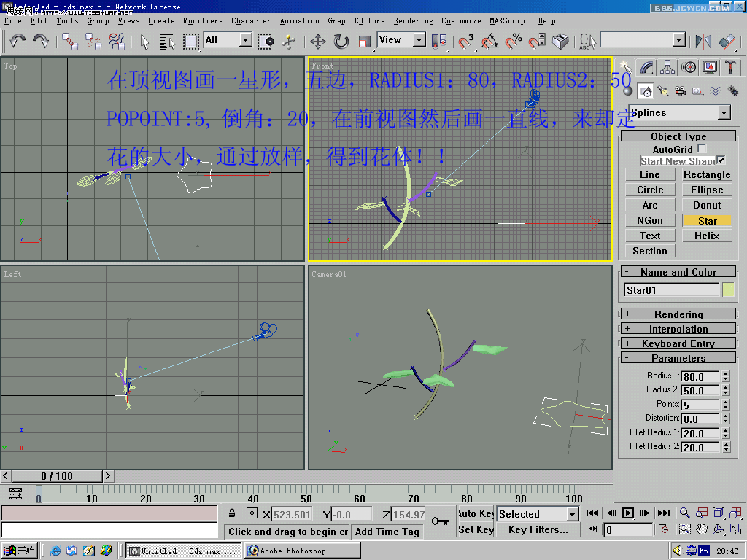Click the Radius 1 value field

(700, 377)
